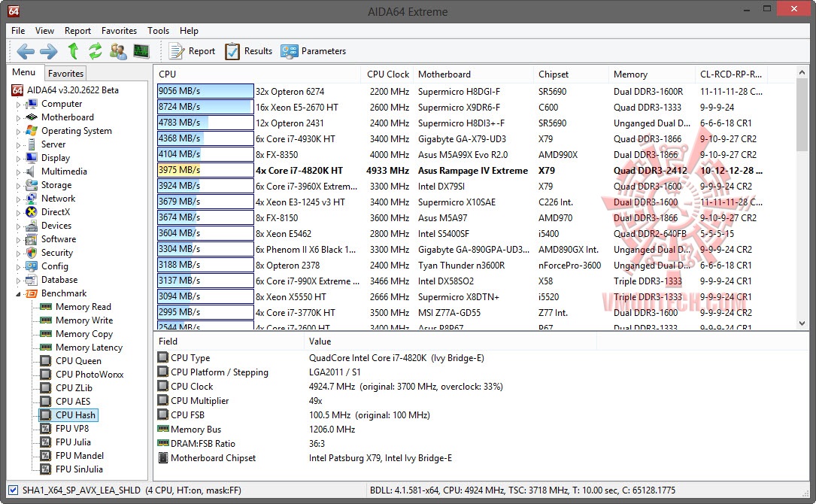Viewport: 816px width, 504px height.
Task: Select the Display icon in tree
Action: (x=32, y=158)
